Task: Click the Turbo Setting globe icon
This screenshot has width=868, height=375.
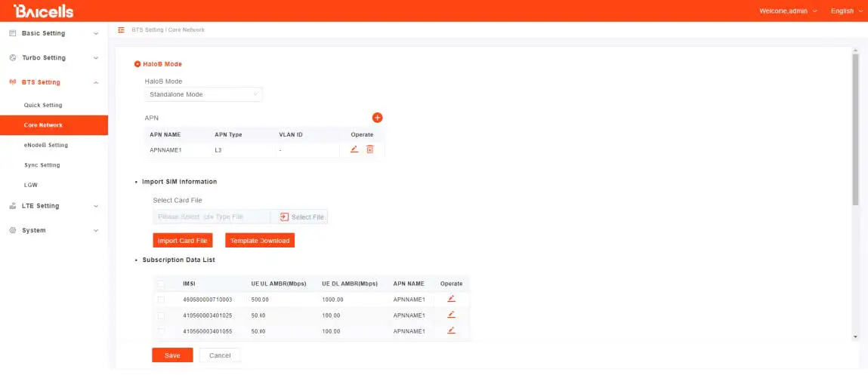Action: pos(12,57)
